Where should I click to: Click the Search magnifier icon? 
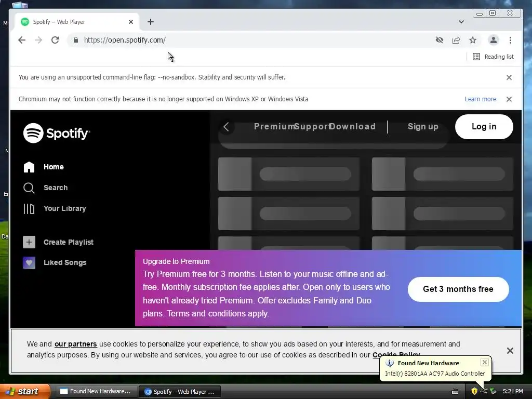29,188
